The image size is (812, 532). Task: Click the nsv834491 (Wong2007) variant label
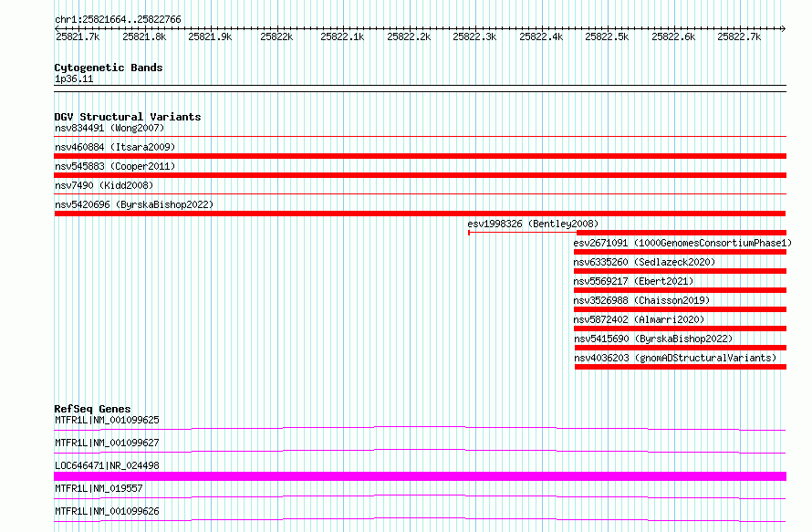(x=109, y=128)
